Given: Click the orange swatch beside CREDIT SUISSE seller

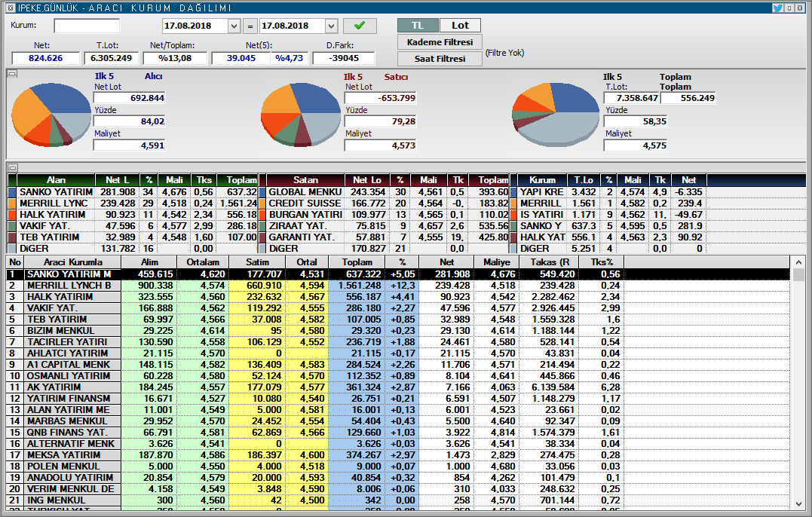Looking at the screenshot, I should click(x=262, y=203).
